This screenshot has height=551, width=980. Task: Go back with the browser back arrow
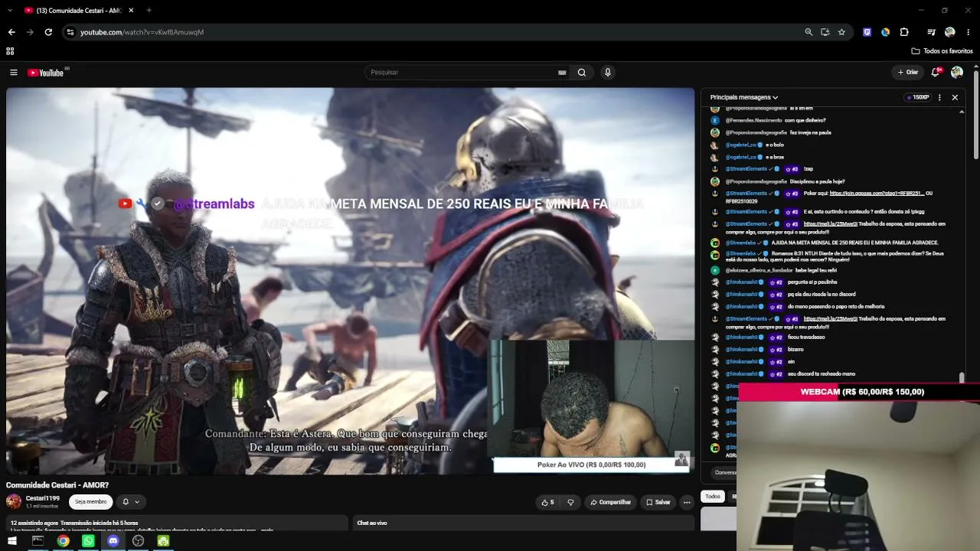pos(11,32)
